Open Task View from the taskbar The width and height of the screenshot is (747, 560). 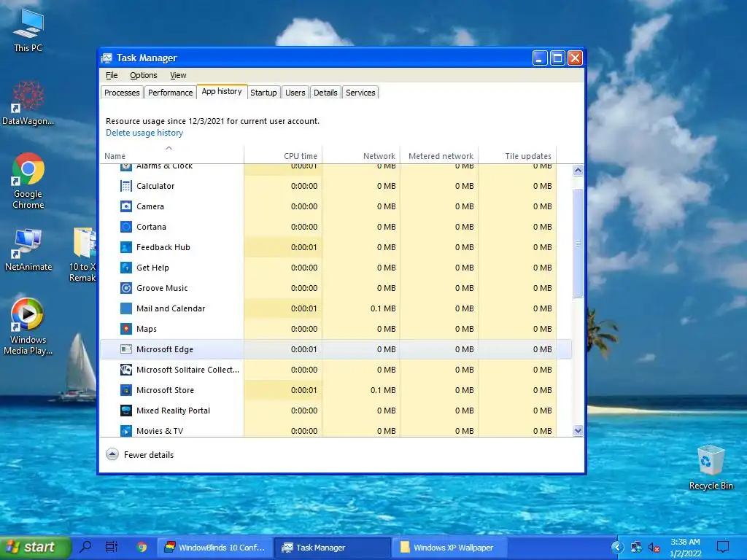tap(112, 547)
